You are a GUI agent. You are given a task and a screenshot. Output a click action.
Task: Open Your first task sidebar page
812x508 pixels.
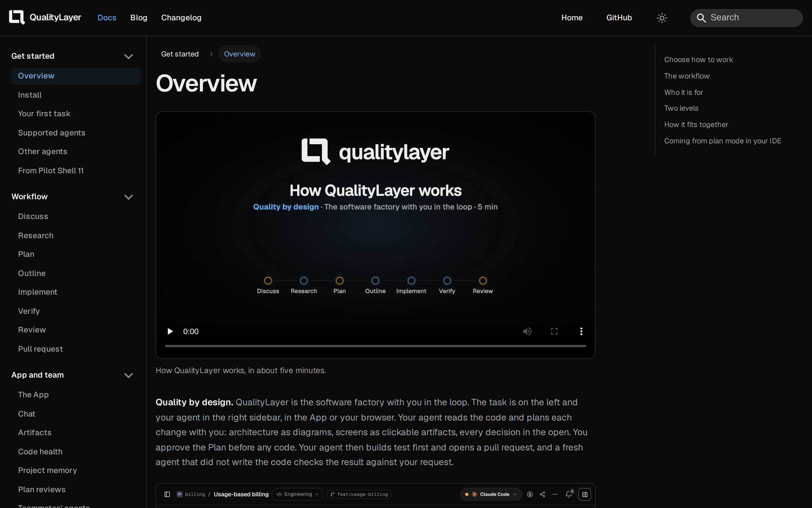[x=44, y=113]
